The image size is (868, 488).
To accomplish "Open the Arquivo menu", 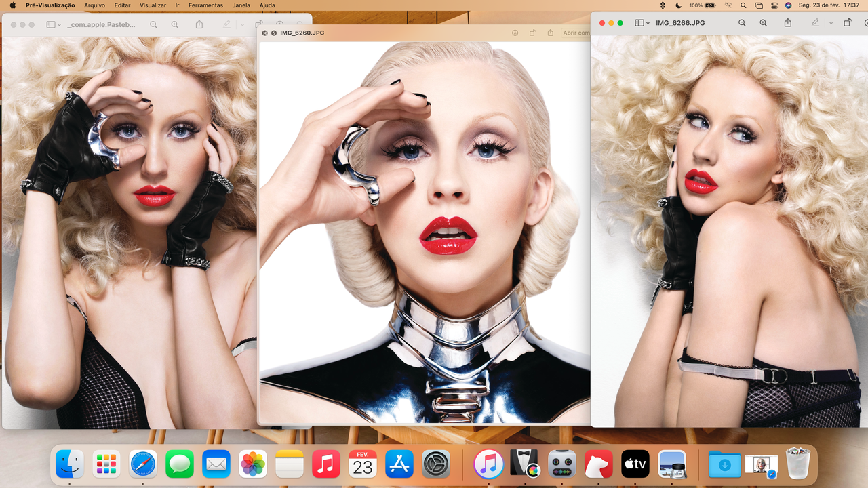I will [x=95, y=5].
